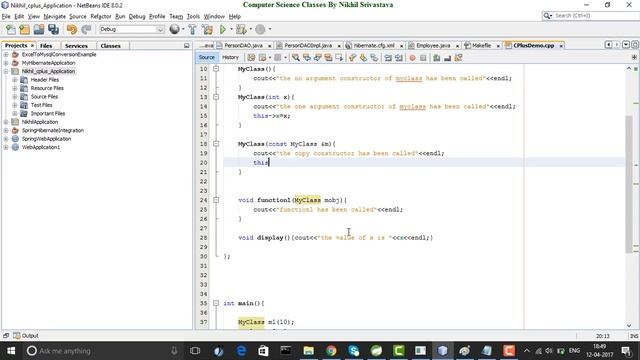This screenshot has height=360, width=640.
Task: Switch to the PersonDAO.java editor tab
Action: (243, 46)
